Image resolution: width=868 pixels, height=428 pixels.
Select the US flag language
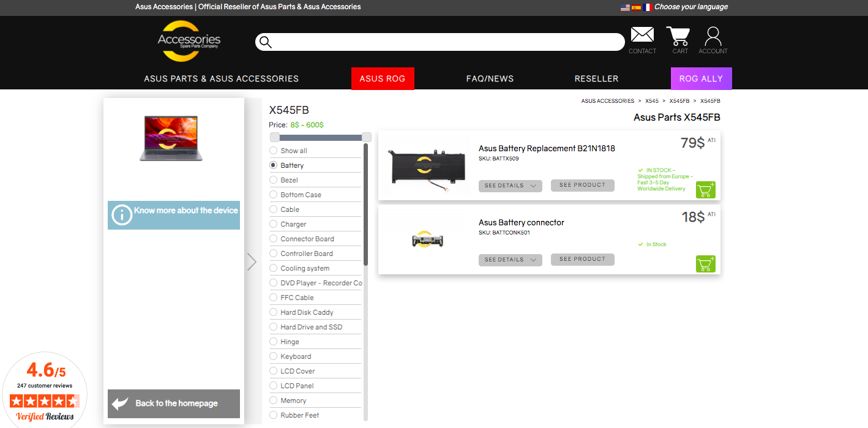625,7
